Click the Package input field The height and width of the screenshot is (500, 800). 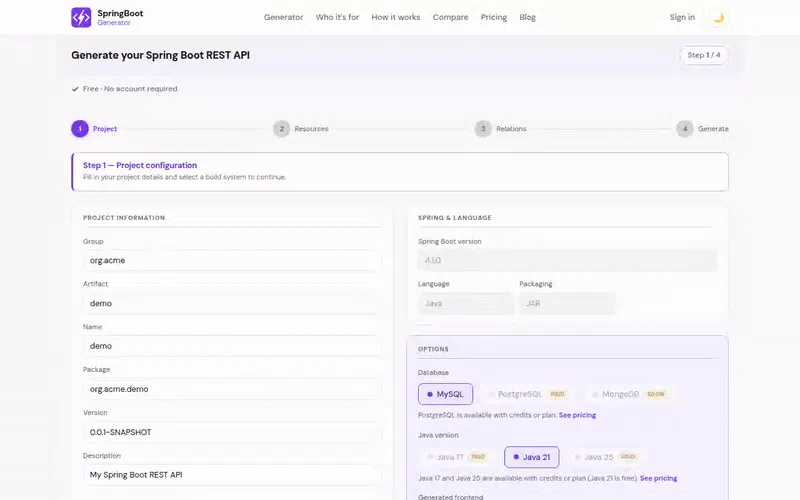point(232,389)
